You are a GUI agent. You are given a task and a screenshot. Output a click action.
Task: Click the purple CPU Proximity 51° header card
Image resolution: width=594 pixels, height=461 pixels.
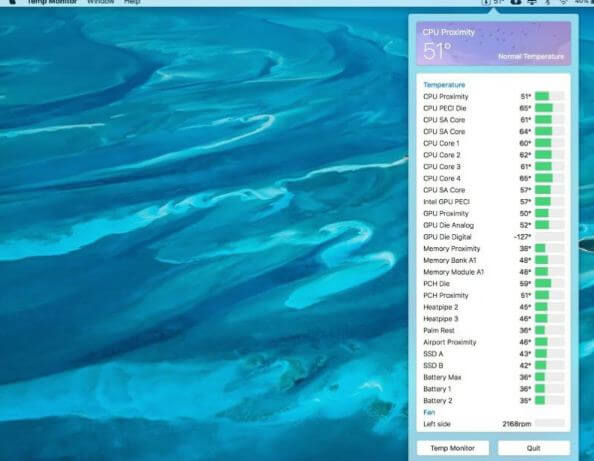(x=494, y=44)
